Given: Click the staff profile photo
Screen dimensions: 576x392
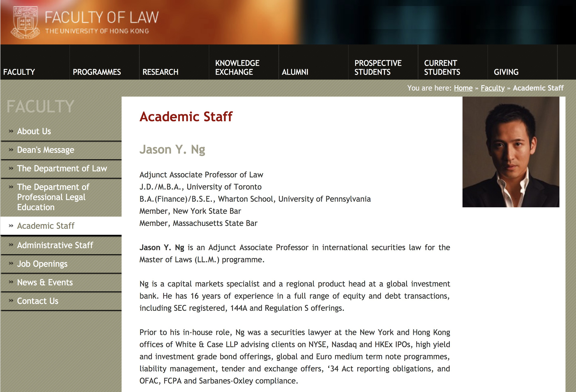Looking at the screenshot, I should coord(511,152).
